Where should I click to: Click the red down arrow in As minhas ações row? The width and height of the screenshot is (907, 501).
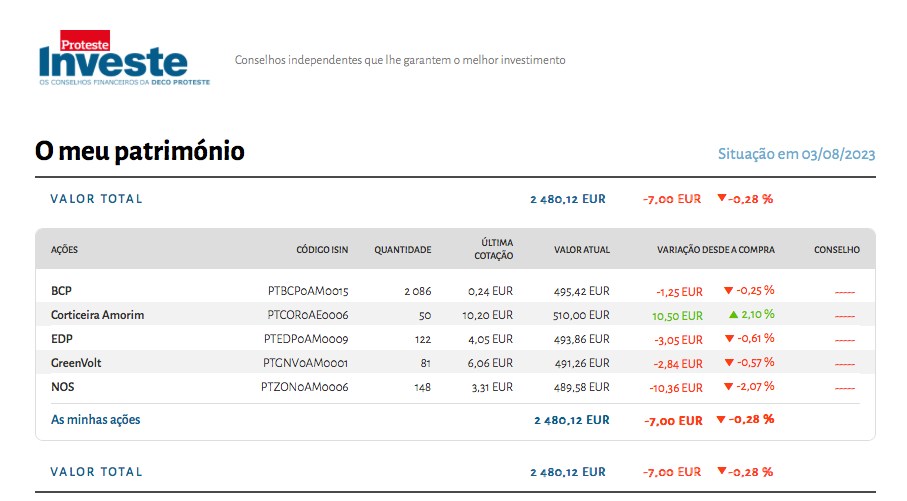pyautogui.click(x=722, y=420)
